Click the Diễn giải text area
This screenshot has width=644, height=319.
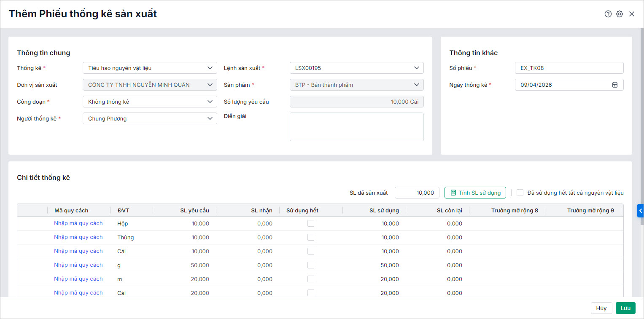click(x=356, y=126)
